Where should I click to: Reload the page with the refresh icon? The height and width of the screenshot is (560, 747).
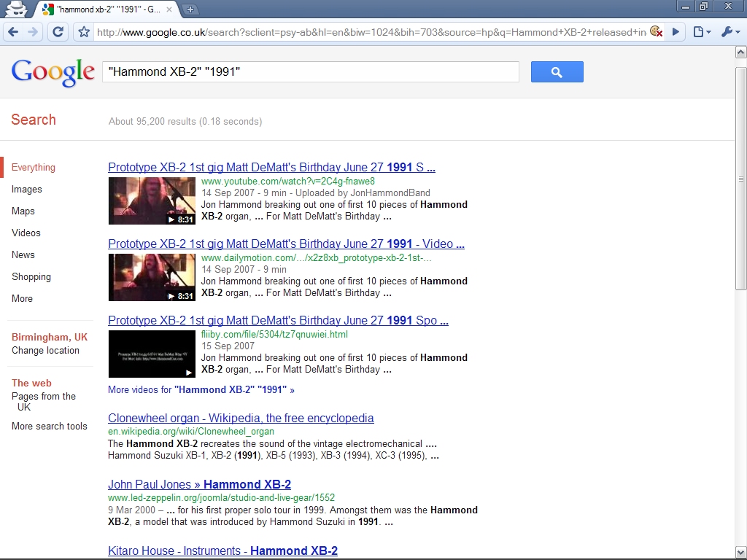click(58, 32)
